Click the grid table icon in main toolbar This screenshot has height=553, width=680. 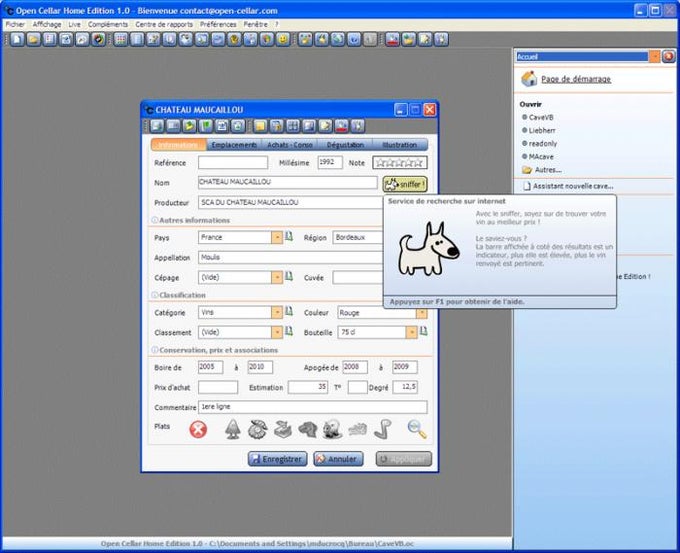coord(121,39)
